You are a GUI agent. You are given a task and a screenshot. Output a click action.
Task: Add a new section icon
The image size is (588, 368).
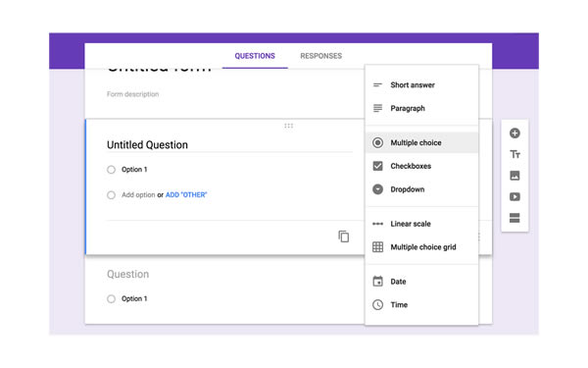[x=514, y=218]
